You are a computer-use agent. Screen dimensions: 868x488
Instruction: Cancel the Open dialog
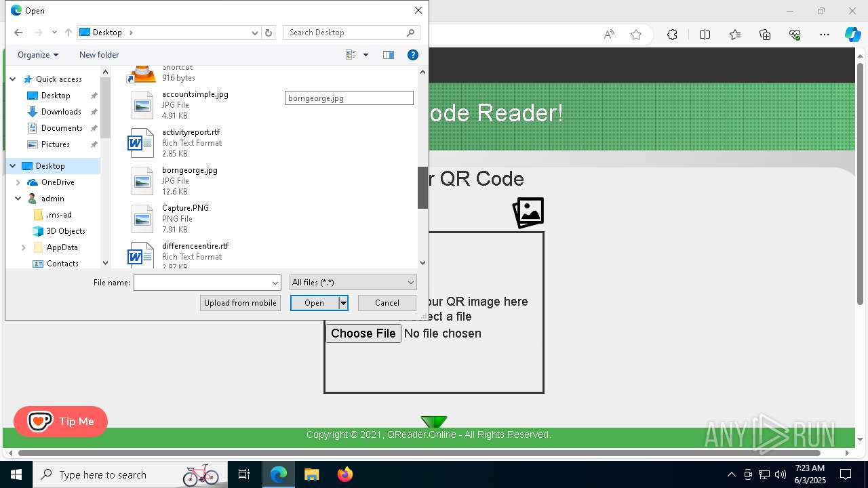[387, 303]
